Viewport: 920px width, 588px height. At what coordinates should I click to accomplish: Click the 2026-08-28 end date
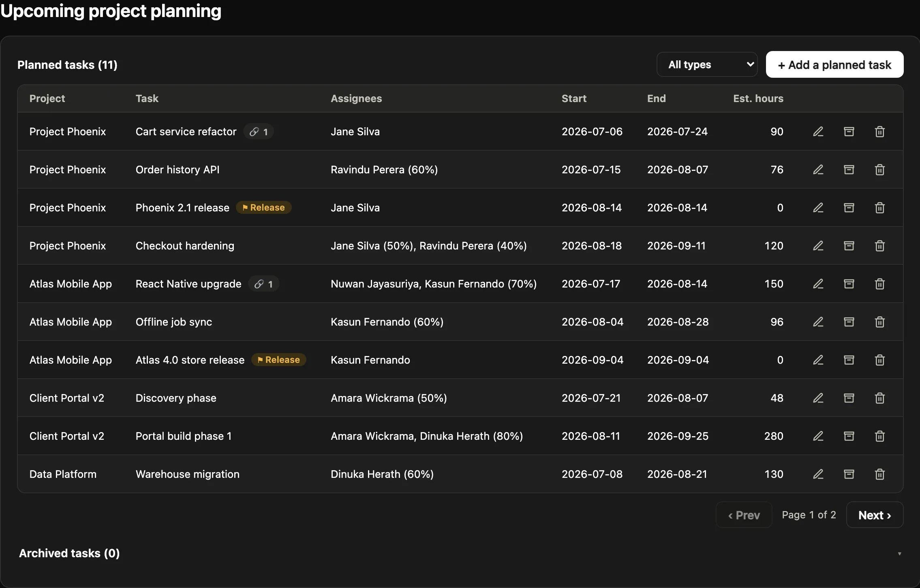[x=678, y=322]
